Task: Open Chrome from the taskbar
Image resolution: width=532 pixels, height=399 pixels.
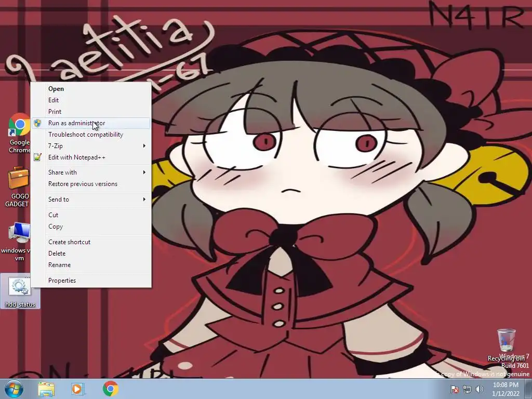Action: pos(111,389)
